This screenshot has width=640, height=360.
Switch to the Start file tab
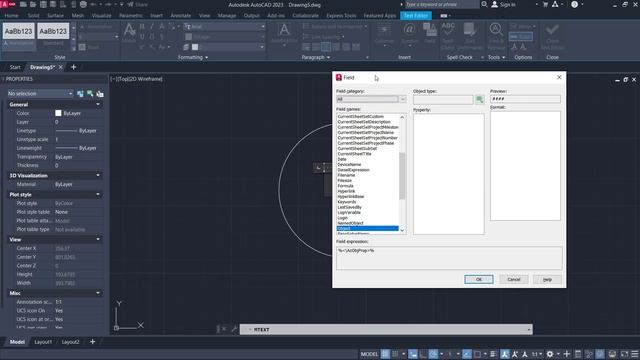click(15, 67)
